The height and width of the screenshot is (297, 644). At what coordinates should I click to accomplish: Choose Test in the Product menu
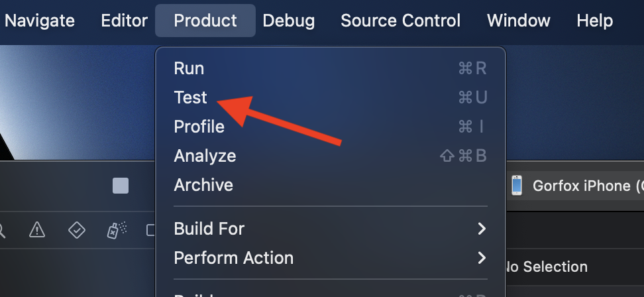click(x=191, y=97)
